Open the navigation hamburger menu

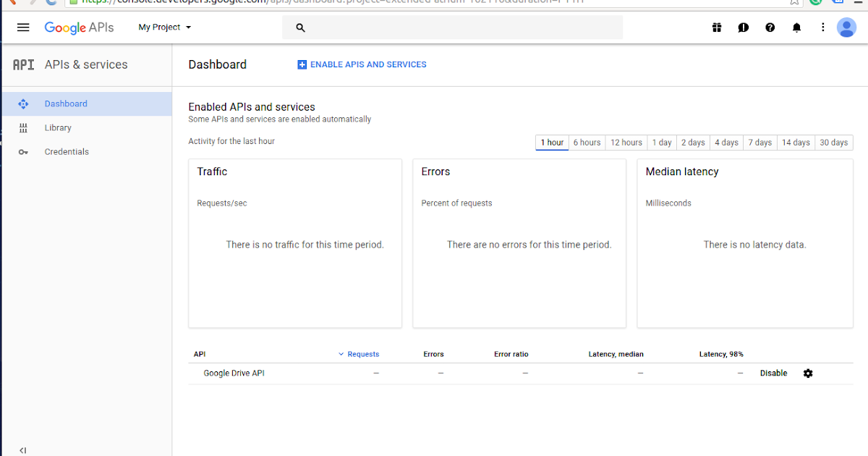click(23, 28)
